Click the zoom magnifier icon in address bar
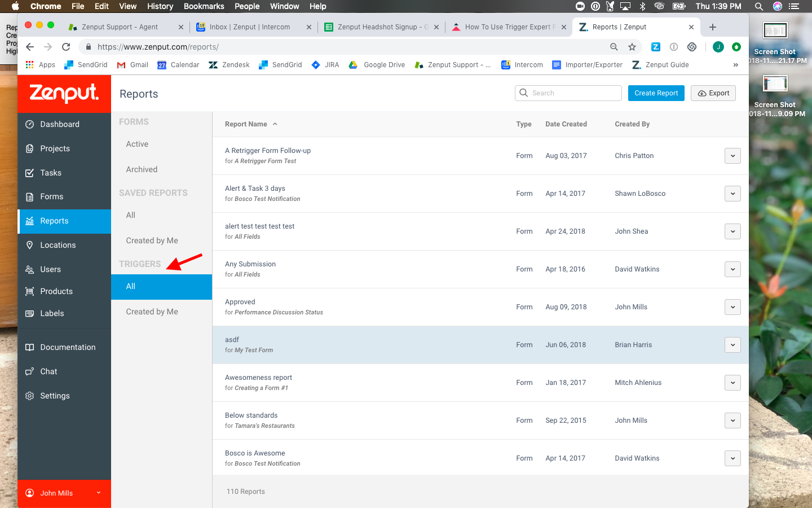812x508 pixels. tap(614, 47)
